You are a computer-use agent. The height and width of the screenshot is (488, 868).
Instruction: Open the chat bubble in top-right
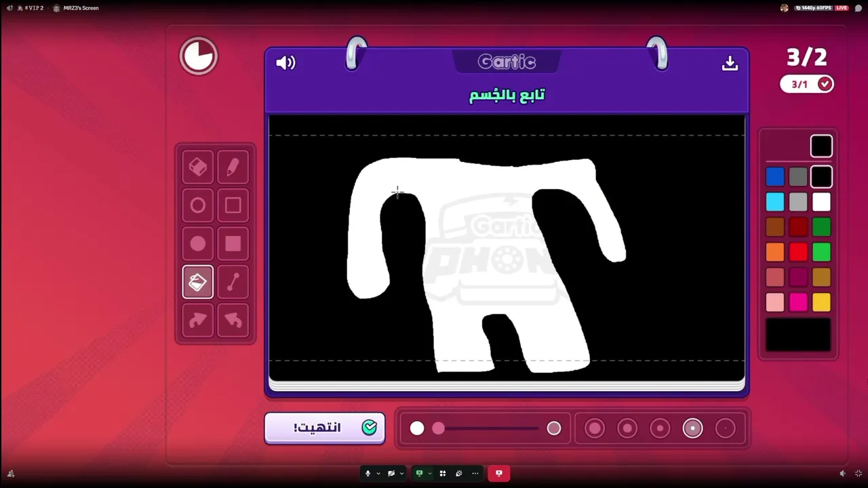858,8
